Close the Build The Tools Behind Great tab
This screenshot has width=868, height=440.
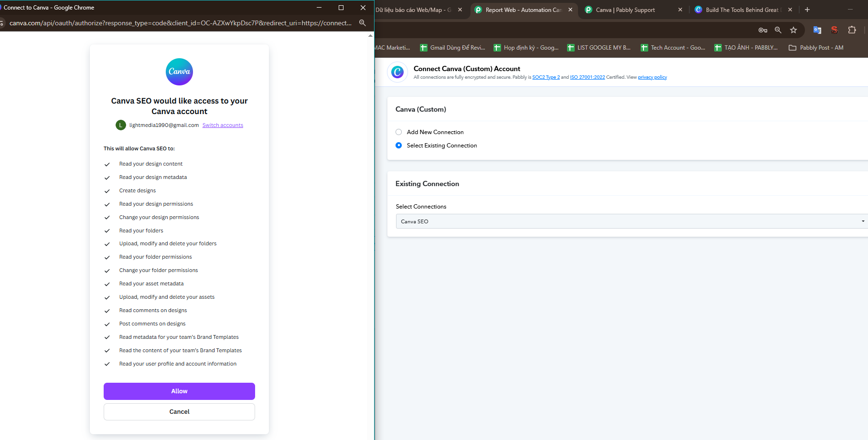790,10
